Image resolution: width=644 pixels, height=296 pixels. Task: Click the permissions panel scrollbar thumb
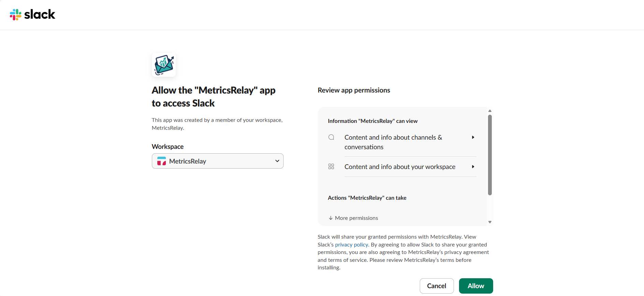pos(490,155)
